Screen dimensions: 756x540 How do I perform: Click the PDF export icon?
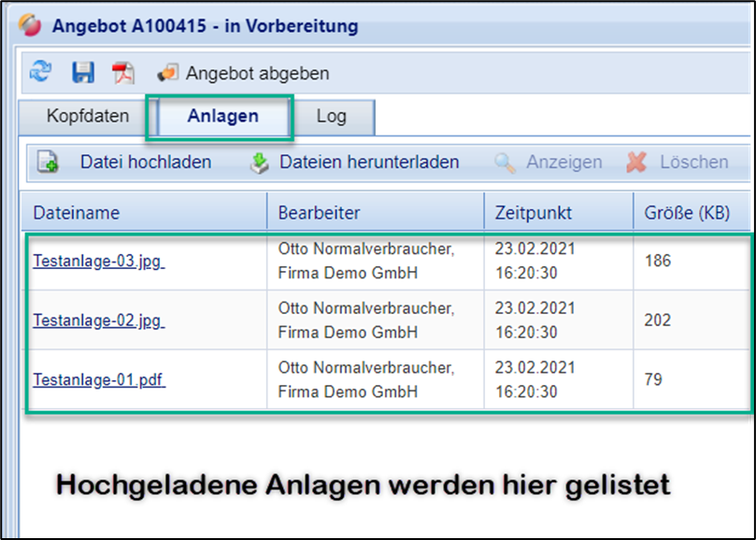coord(123,73)
